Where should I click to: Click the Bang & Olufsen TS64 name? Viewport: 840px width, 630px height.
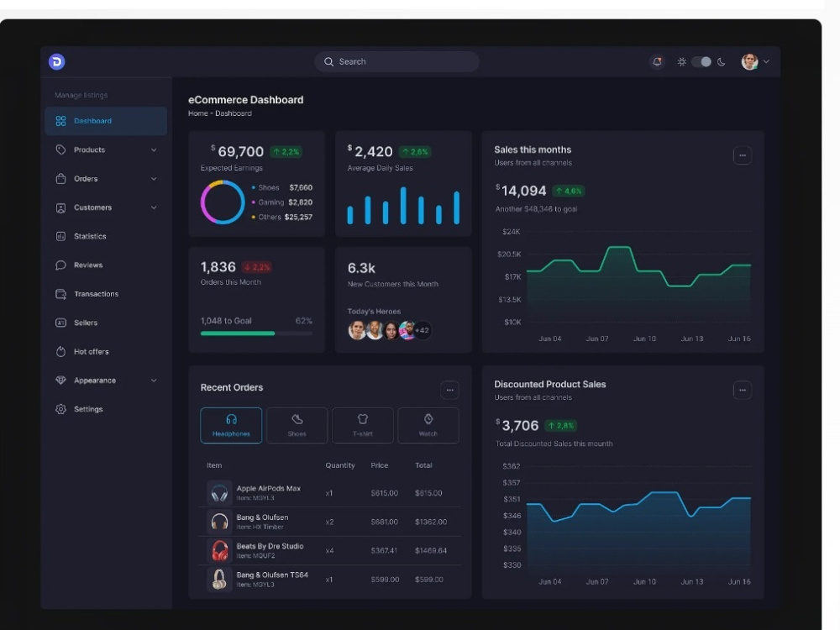(x=272, y=575)
